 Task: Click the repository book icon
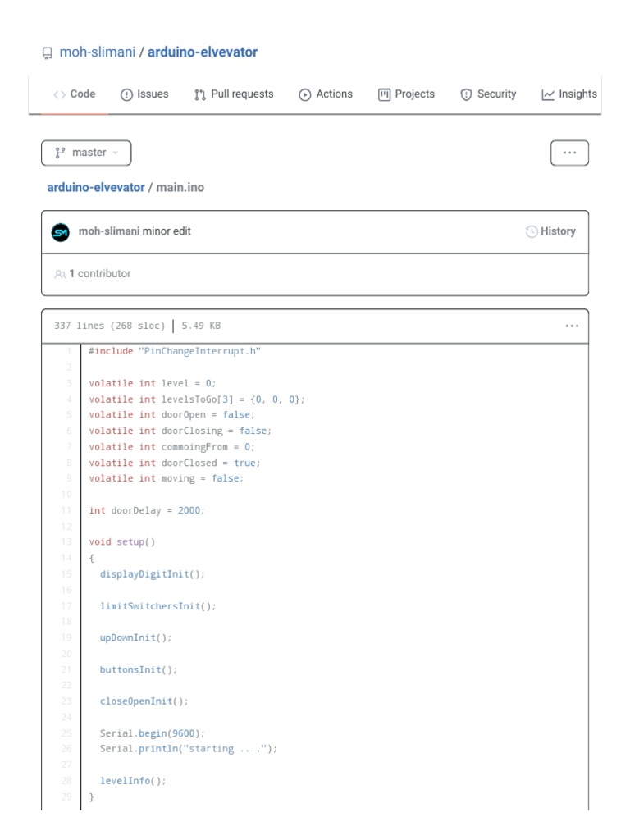pyautogui.click(x=47, y=53)
